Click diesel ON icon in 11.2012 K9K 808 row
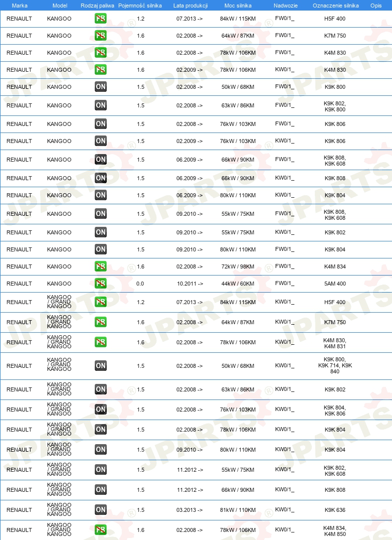This screenshot has width=392, height=540. click(101, 490)
